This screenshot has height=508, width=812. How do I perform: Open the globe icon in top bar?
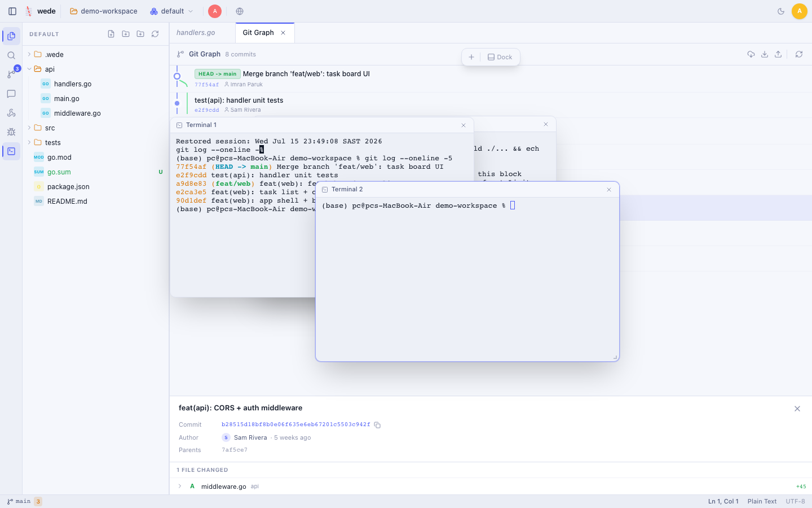[x=240, y=11]
